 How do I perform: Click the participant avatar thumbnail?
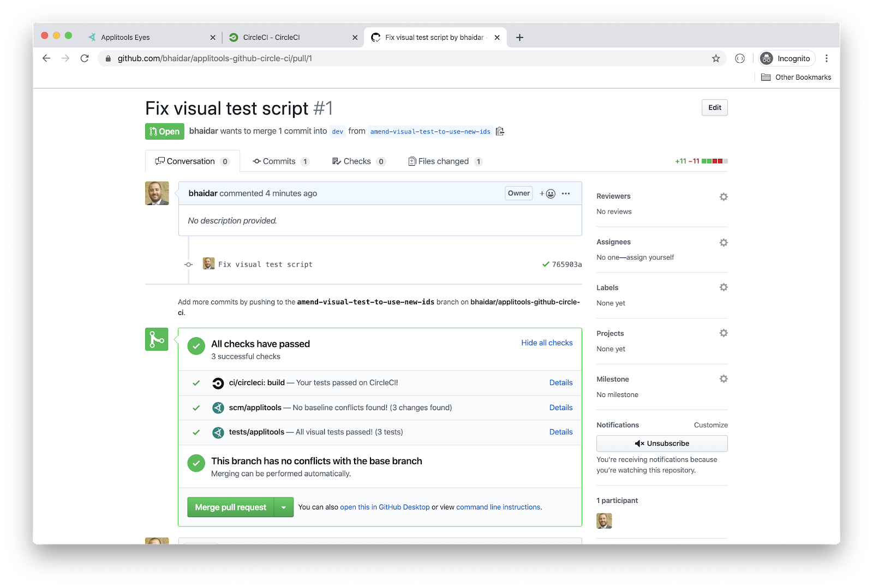coord(604,521)
